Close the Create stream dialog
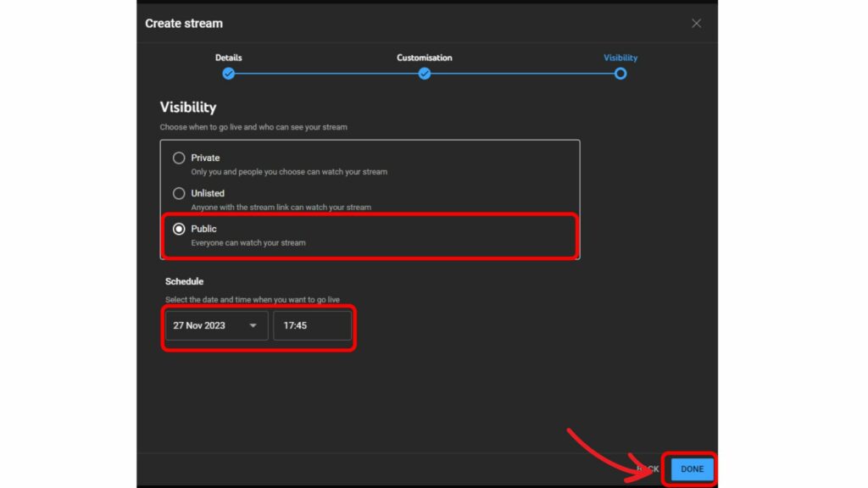The image size is (868, 488). coord(696,24)
